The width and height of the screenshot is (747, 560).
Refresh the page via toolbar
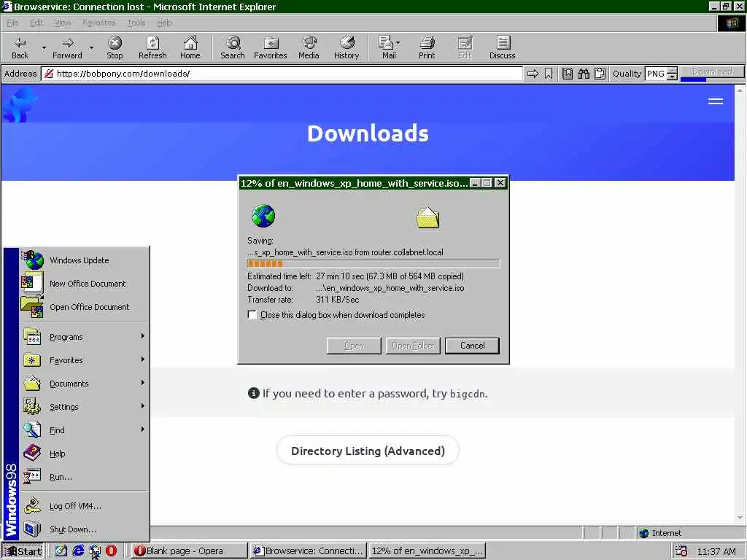coord(152,47)
